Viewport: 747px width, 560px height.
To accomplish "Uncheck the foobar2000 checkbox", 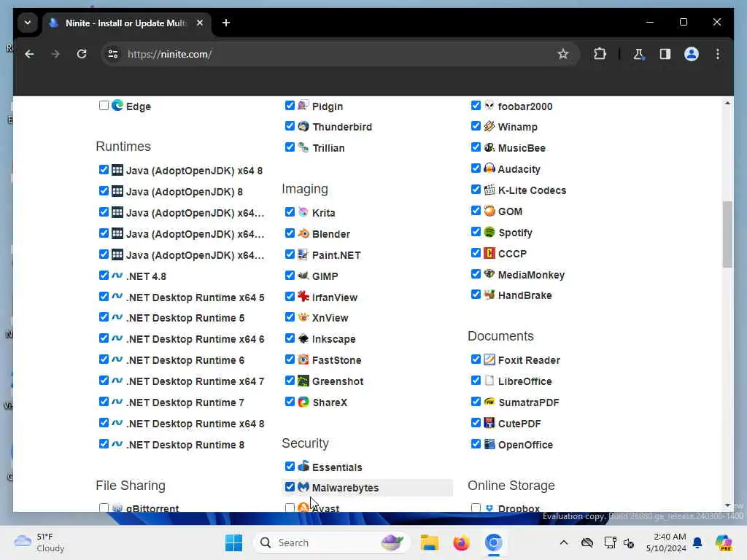I will [476, 105].
